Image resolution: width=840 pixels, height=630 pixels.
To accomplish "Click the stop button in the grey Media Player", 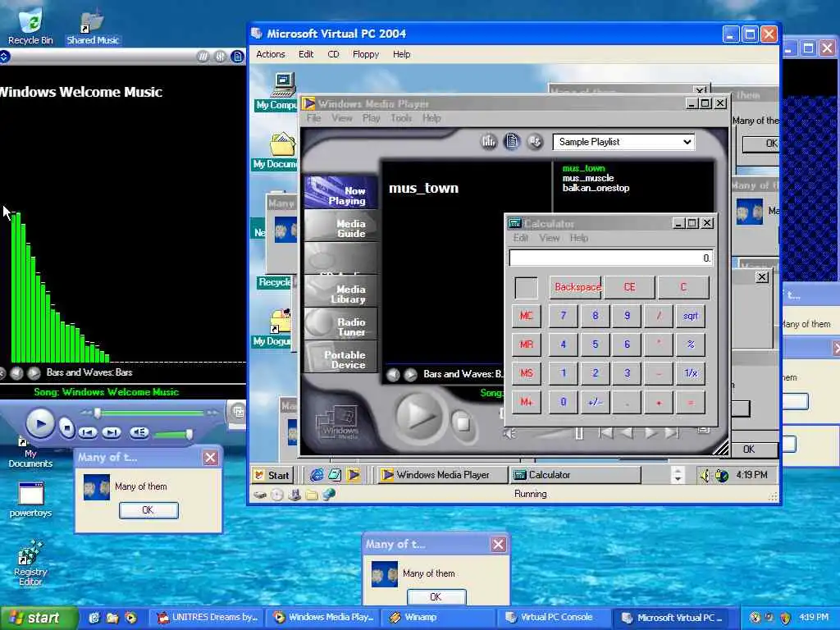I will pyautogui.click(x=463, y=424).
